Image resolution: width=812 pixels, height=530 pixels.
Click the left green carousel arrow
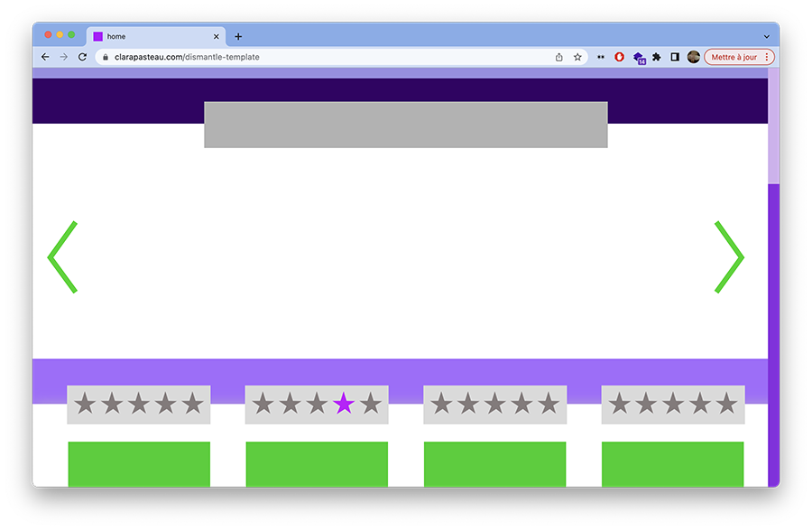61,257
